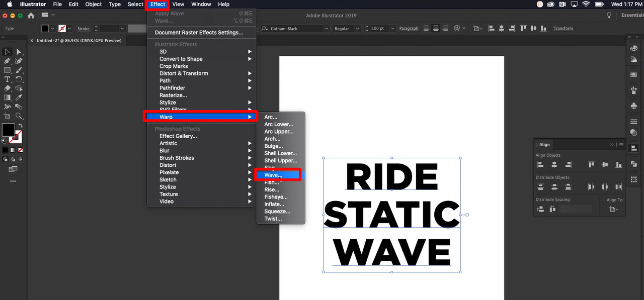Select the Gradient tool
This screenshot has height=300, width=644.
tap(7, 97)
